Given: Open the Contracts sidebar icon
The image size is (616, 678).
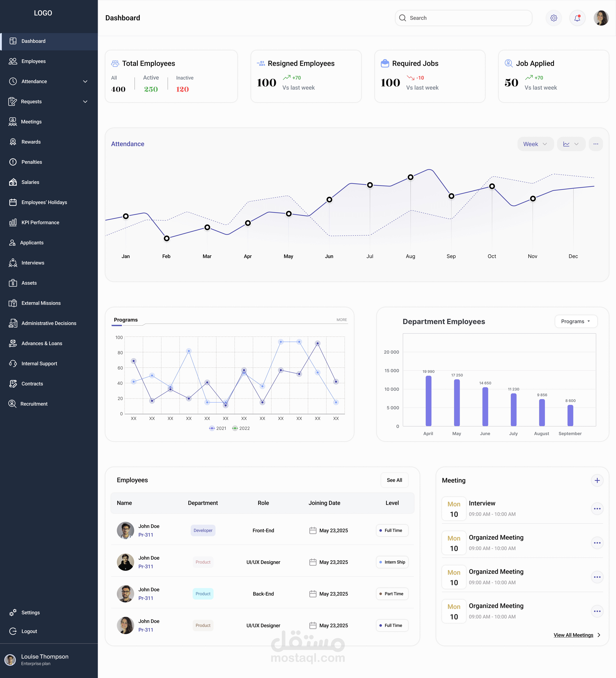Looking at the screenshot, I should (x=13, y=384).
